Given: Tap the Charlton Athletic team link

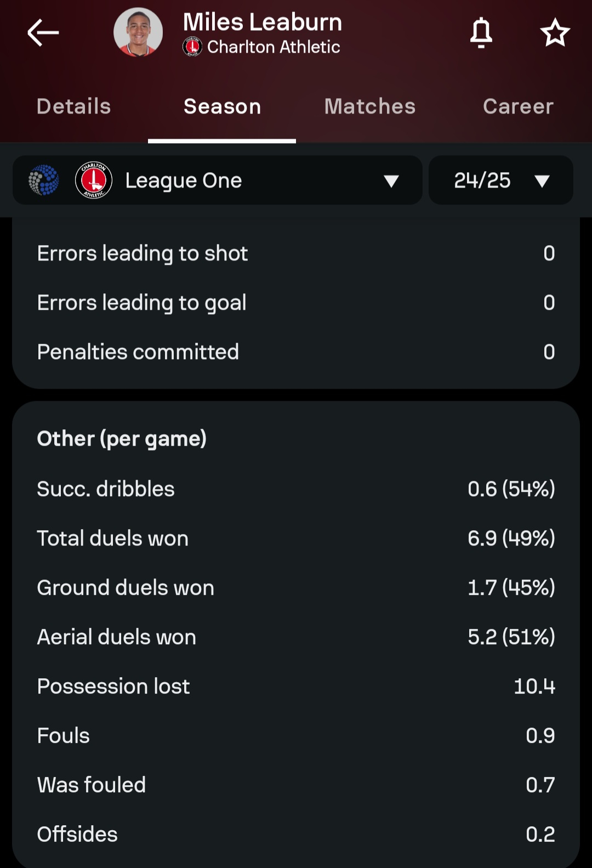Looking at the screenshot, I should click(274, 47).
